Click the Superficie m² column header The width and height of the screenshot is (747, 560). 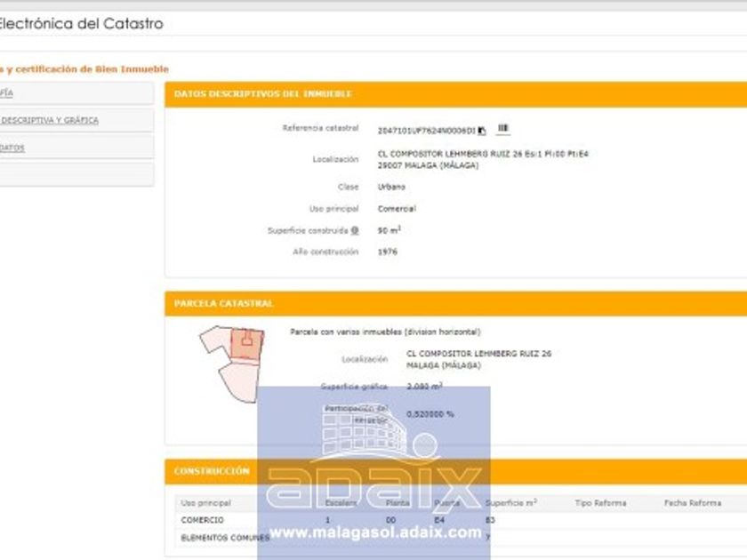511,503
